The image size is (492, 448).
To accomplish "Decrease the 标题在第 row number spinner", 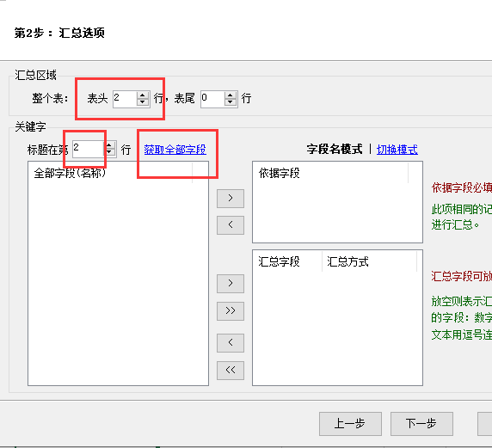I will pos(109,152).
